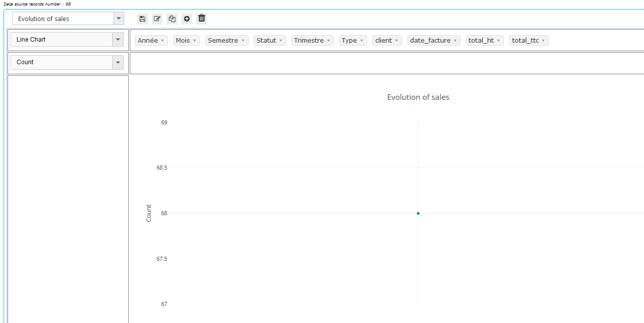This screenshot has height=323, width=644.
Task: Open the Evolution of sales report dropdown
Action: tap(118, 19)
